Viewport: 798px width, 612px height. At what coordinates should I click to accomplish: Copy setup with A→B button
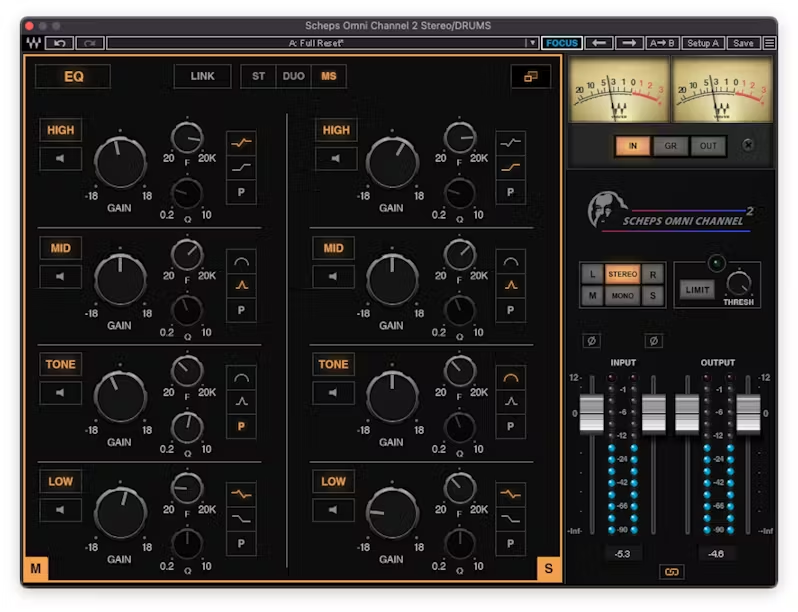pos(662,43)
